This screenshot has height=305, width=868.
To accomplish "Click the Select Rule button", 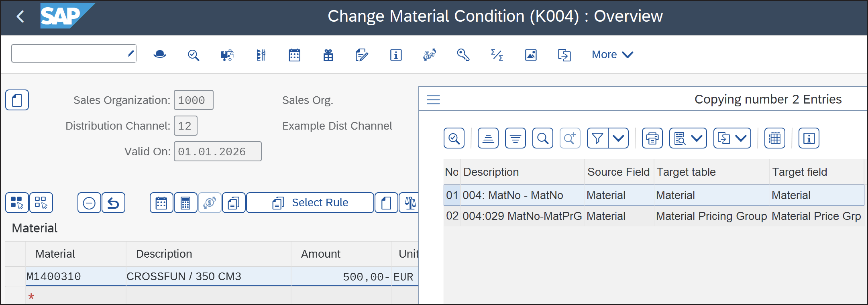I will tap(310, 203).
